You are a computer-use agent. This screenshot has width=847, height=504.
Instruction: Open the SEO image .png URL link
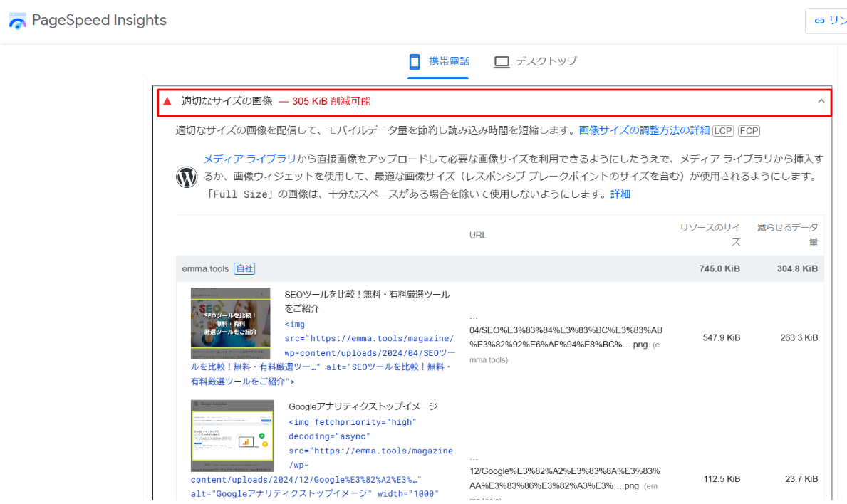566,337
